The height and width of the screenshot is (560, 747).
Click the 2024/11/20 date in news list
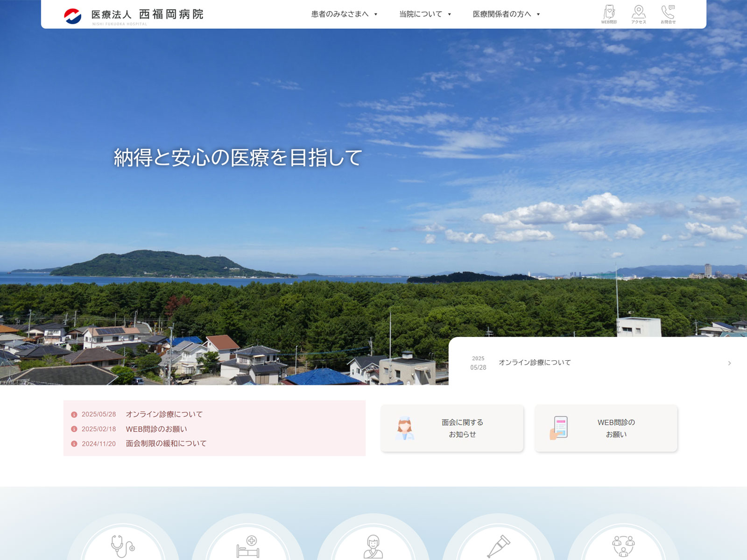click(99, 444)
